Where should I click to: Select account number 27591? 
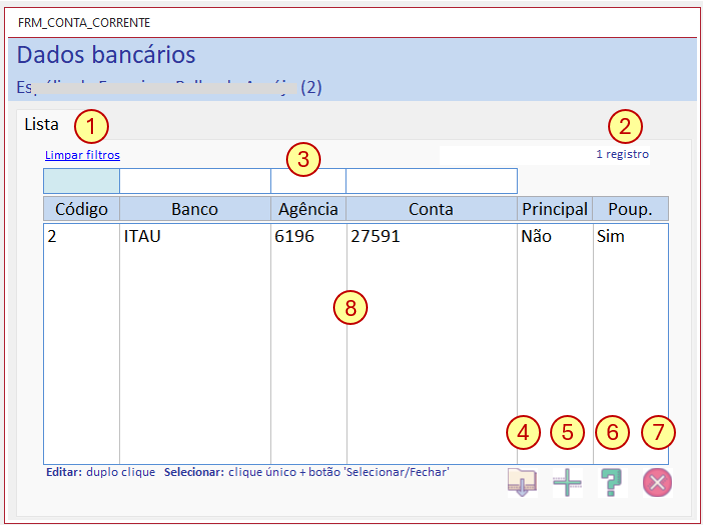point(375,236)
